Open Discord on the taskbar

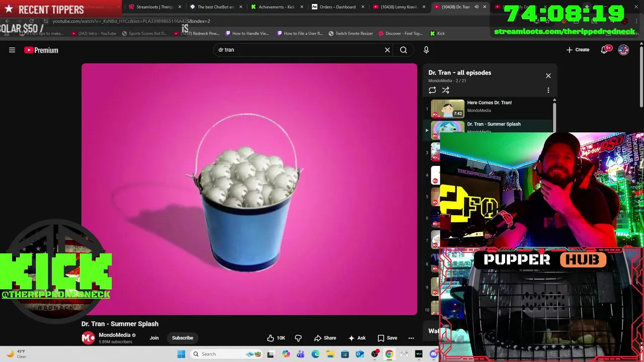click(x=434, y=354)
